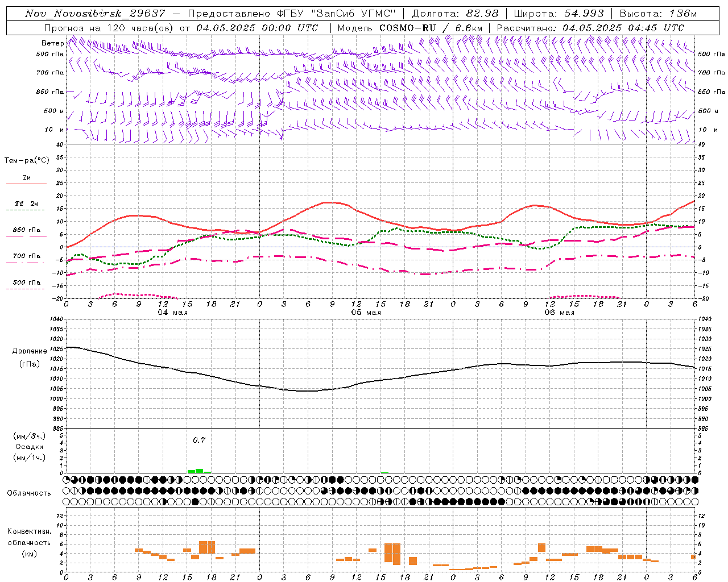Select the 06 мая date label
This screenshot has width=728, height=582.
[x=559, y=313]
